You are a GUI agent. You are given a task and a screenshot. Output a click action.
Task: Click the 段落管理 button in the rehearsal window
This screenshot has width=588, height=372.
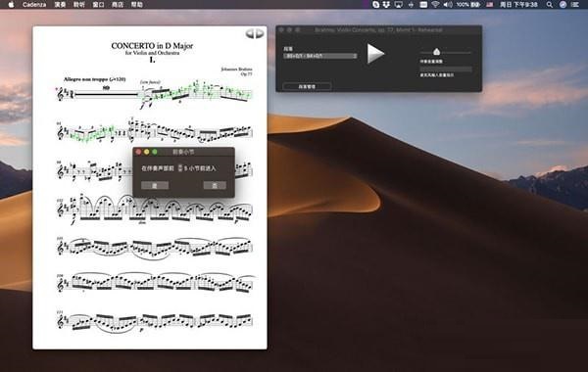pyautogui.click(x=307, y=86)
